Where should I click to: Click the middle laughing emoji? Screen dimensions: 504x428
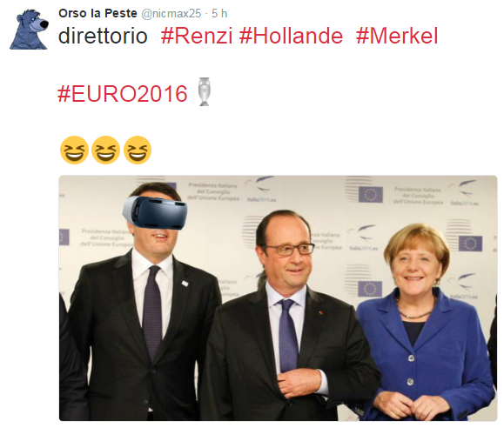tap(105, 150)
